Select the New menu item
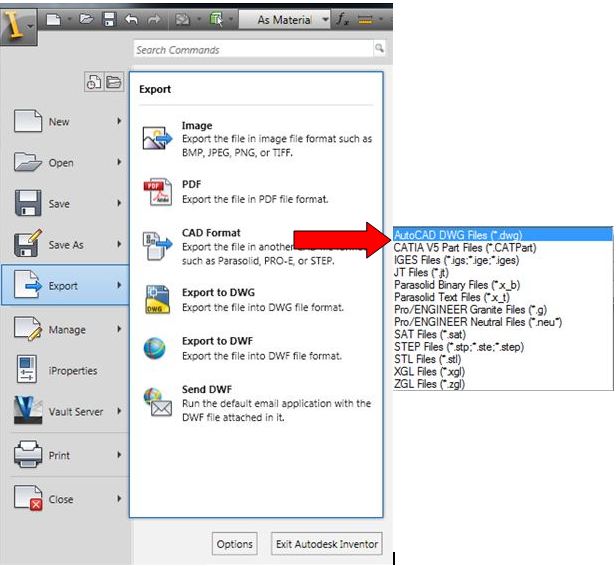 (x=67, y=121)
